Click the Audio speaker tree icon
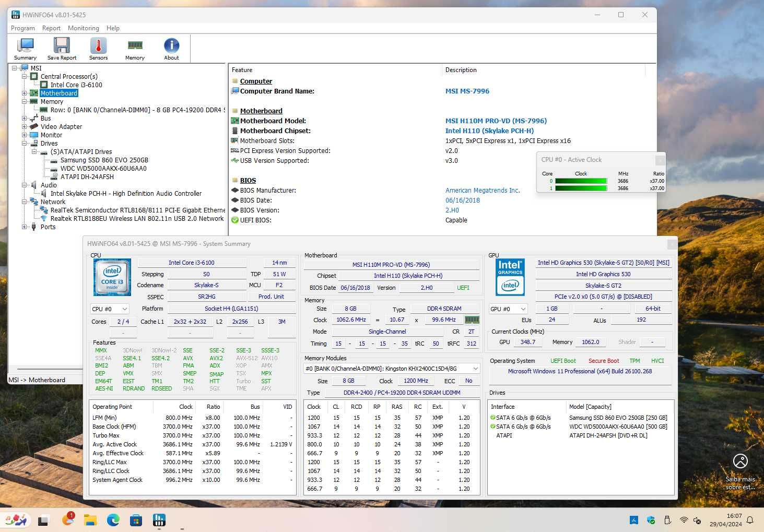This screenshot has height=532, width=764. click(x=34, y=185)
